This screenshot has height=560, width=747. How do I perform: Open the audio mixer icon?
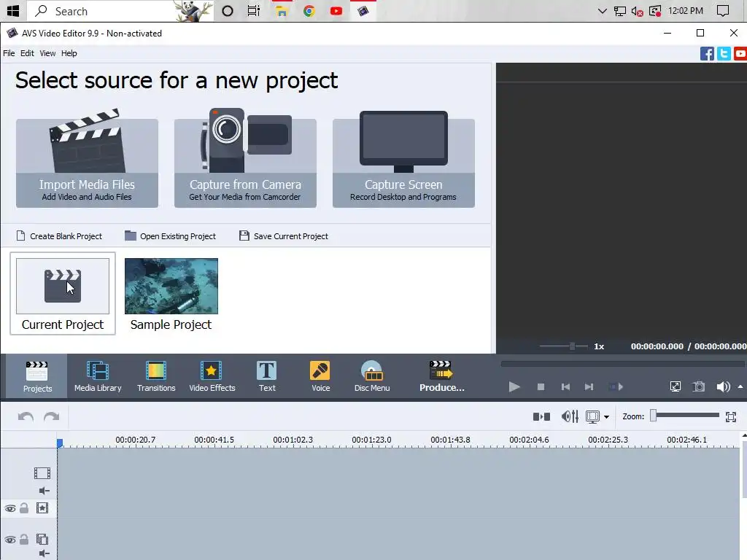click(570, 416)
